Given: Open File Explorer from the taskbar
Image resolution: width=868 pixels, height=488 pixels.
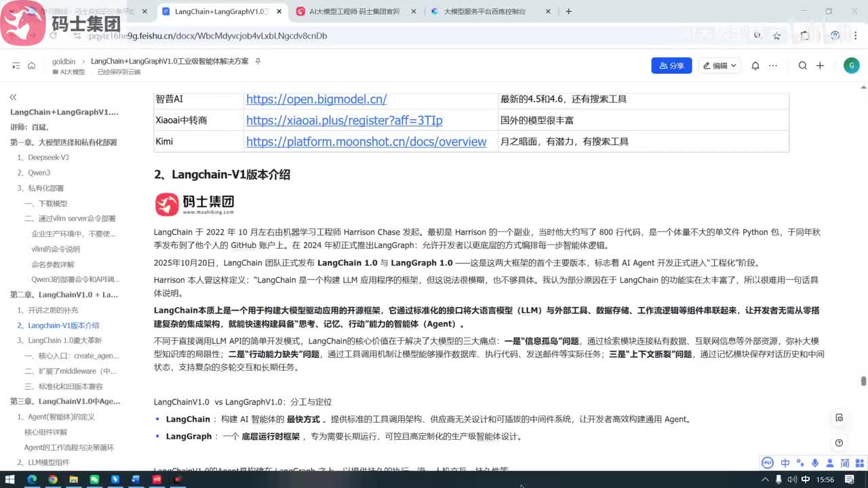Looking at the screenshot, I should [x=73, y=479].
